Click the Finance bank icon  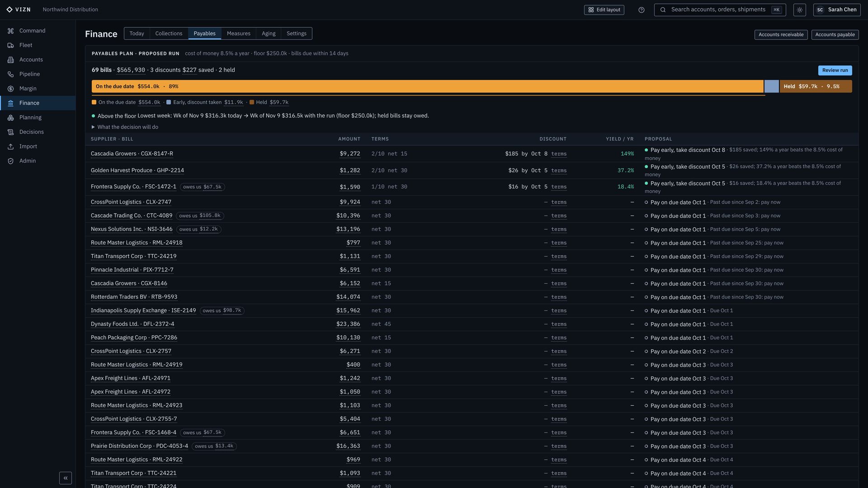click(10, 103)
